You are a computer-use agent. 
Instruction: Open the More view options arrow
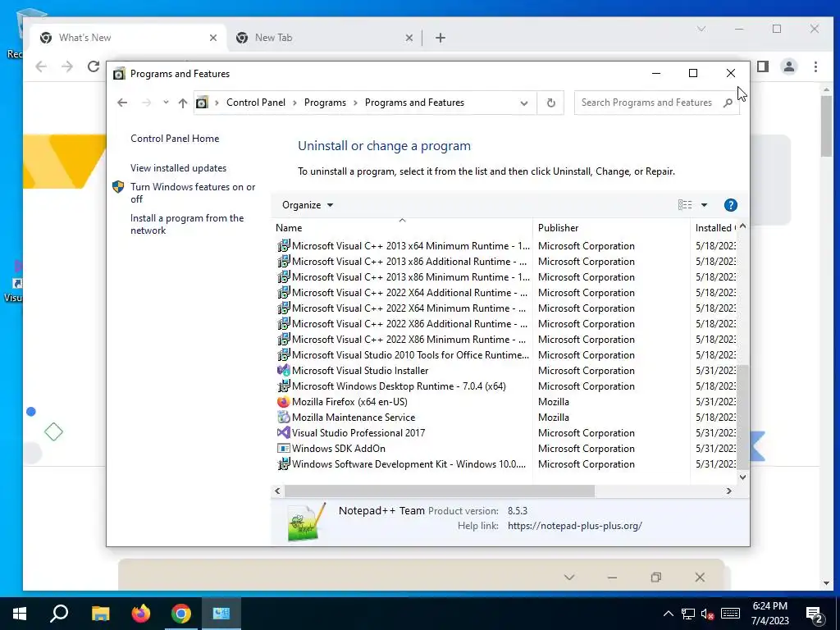coord(704,204)
